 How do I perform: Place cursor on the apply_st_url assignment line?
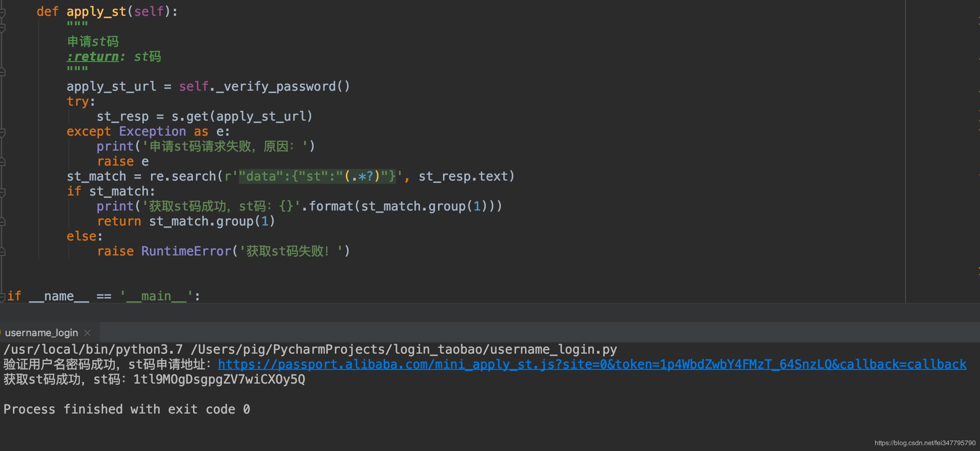tap(208, 86)
